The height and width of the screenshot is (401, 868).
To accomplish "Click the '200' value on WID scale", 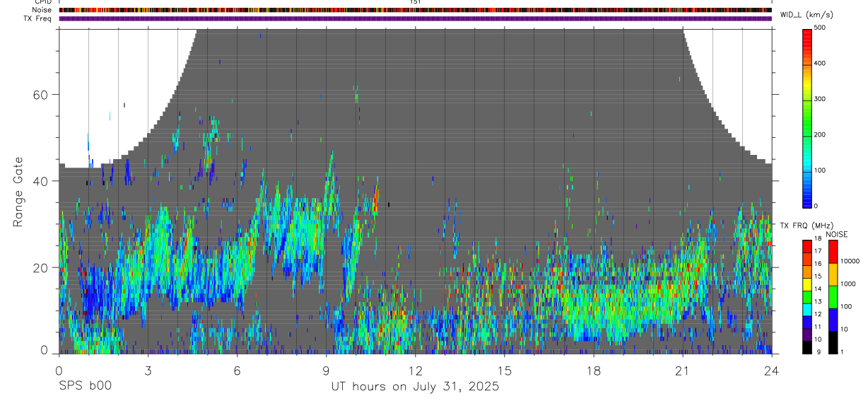I will point(820,134).
